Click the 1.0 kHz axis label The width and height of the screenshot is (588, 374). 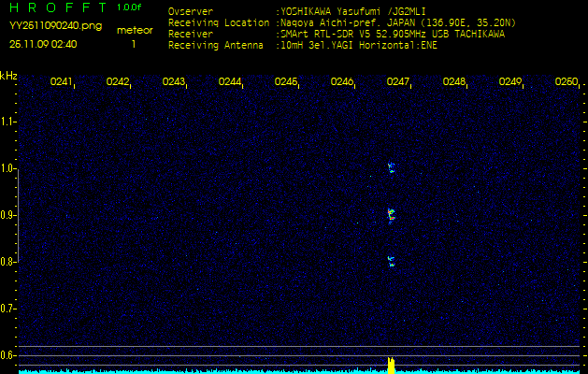7,169
